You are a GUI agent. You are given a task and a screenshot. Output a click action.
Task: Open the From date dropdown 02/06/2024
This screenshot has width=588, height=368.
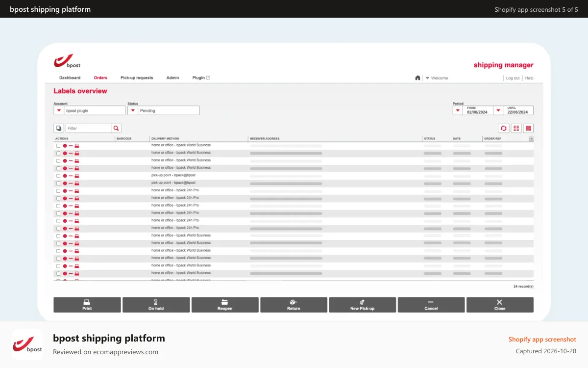coord(458,111)
